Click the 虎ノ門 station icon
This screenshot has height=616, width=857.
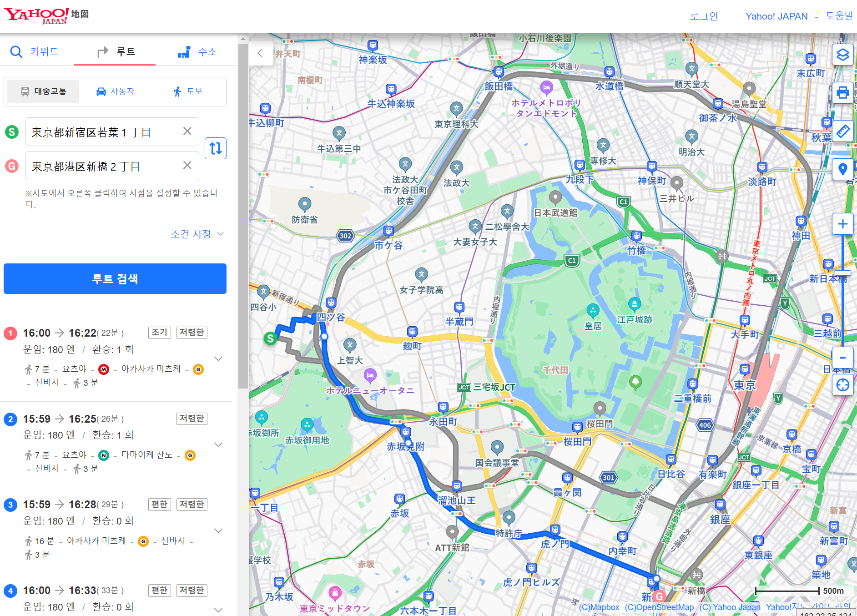click(555, 529)
